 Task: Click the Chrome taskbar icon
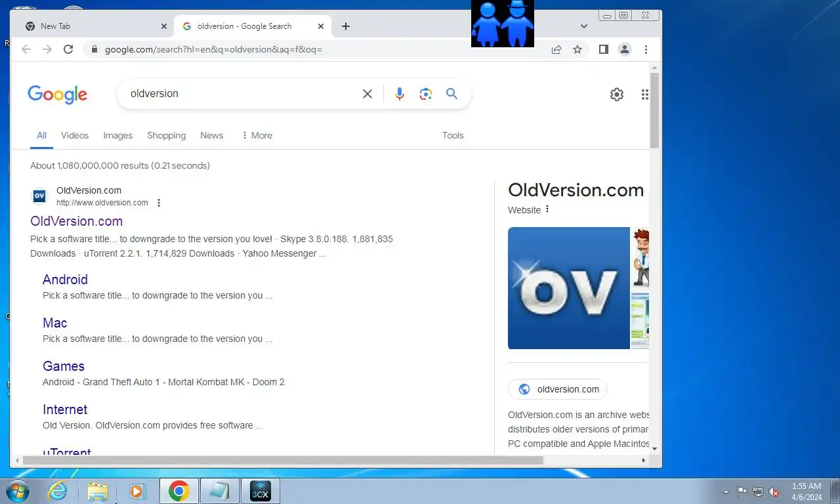click(178, 491)
